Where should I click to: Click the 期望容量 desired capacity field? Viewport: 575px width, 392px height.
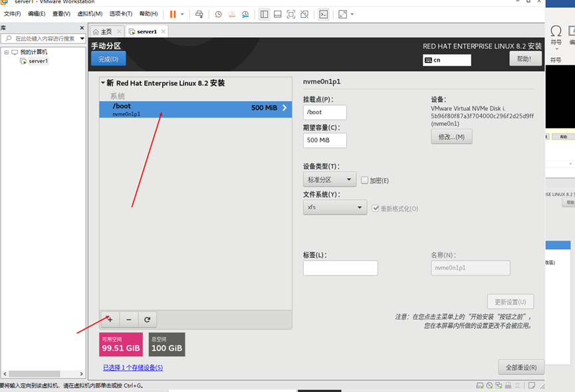point(324,140)
